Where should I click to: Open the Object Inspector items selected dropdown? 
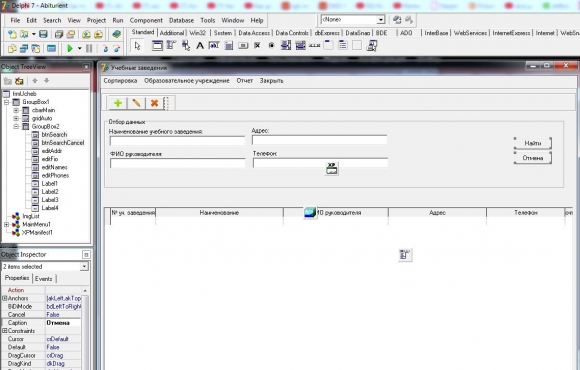point(84,266)
